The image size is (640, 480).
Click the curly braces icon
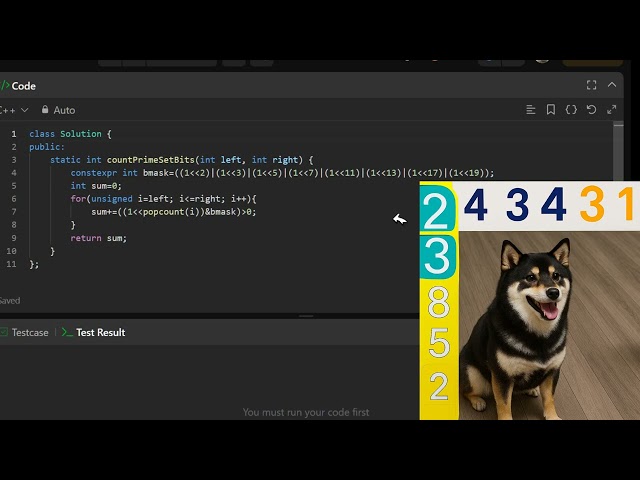(571, 110)
